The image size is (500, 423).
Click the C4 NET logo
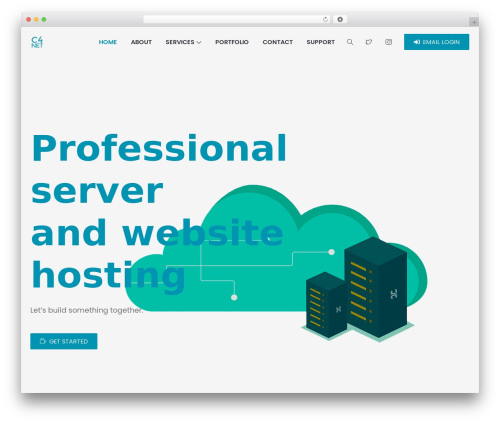37,42
